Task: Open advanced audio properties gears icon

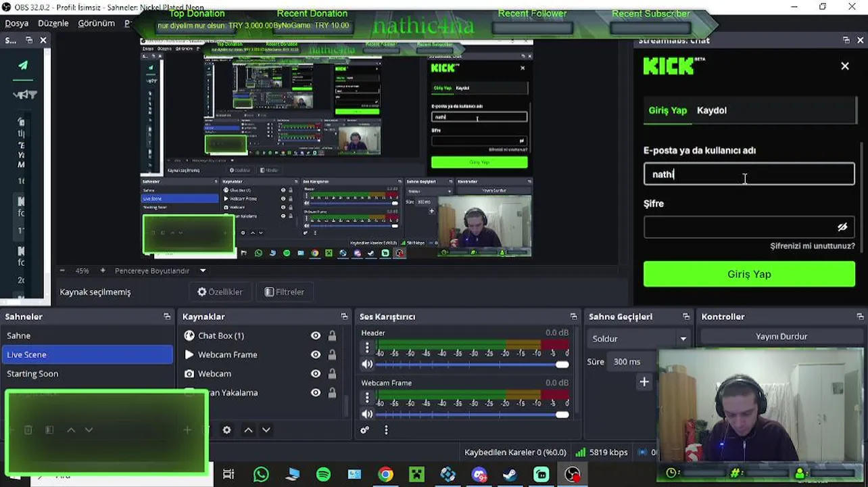Action: click(365, 430)
